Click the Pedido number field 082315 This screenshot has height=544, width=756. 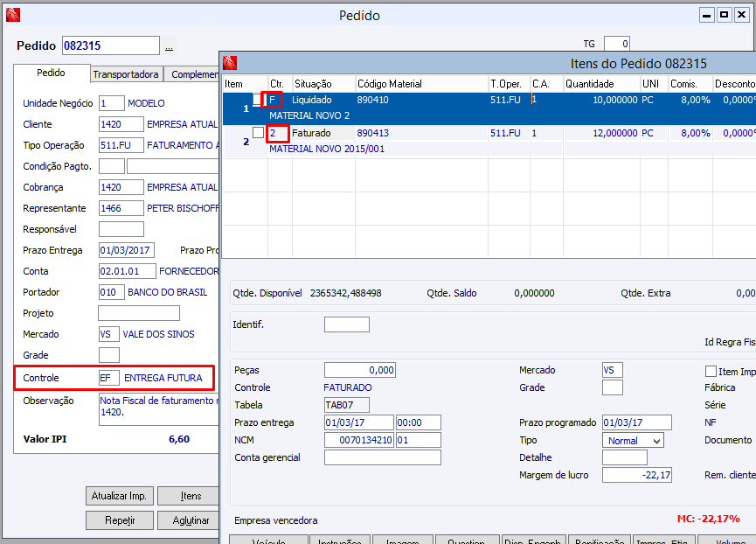click(x=111, y=45)
